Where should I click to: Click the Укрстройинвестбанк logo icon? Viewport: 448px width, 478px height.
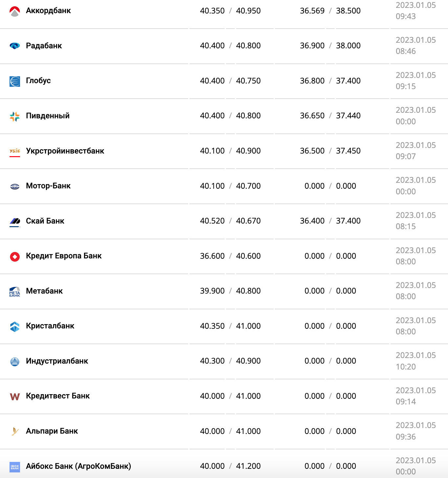click(15, 151)
